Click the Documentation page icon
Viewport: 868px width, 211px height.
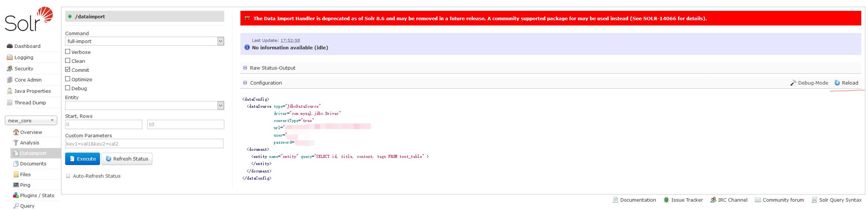coord(615,200)
